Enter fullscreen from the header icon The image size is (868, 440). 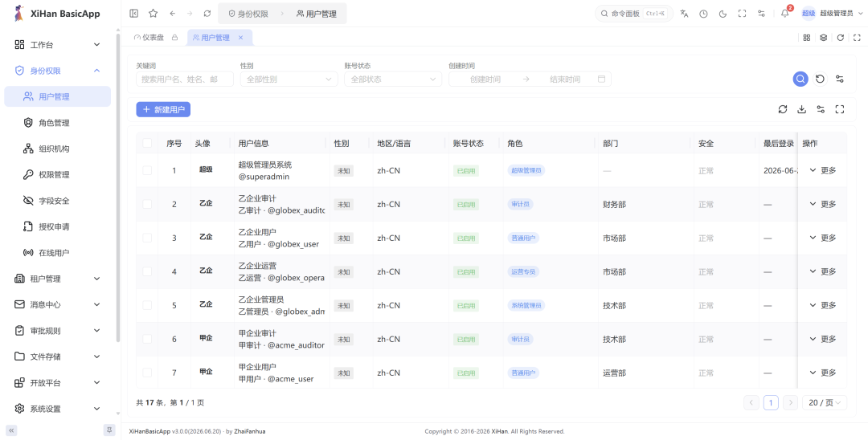click(x=743, y=14)
